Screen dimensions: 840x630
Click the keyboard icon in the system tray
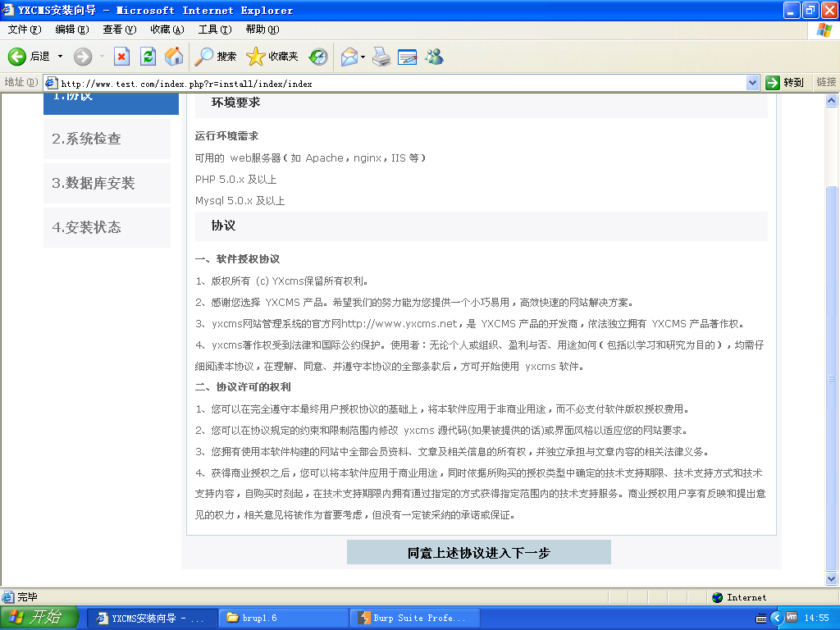click(x=760, y=619)
